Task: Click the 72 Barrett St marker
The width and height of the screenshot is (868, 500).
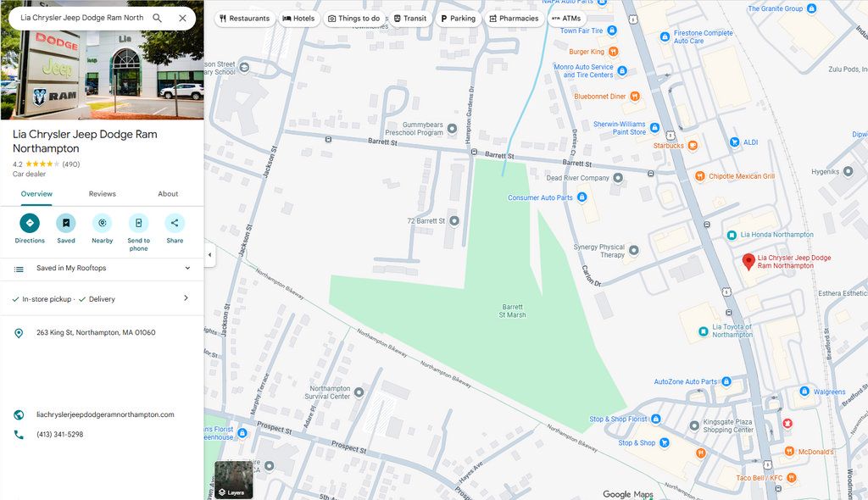Action: (x=454, y=221)
